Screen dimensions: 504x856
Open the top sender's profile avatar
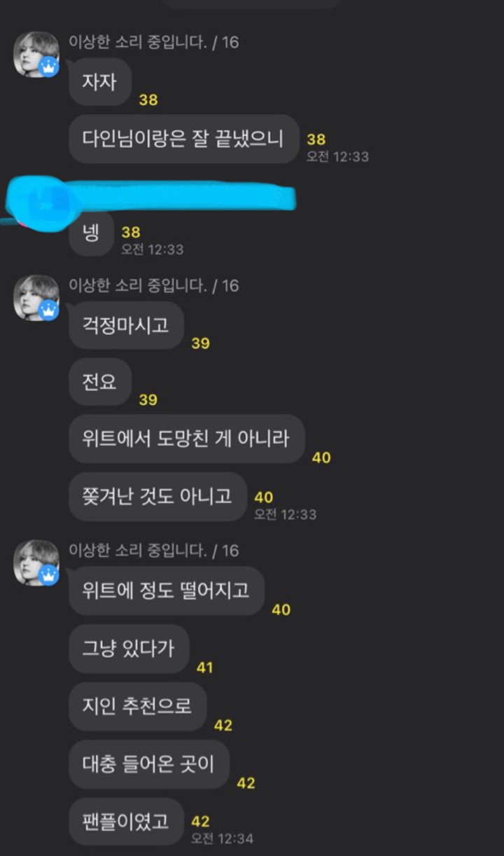point(36,55)
